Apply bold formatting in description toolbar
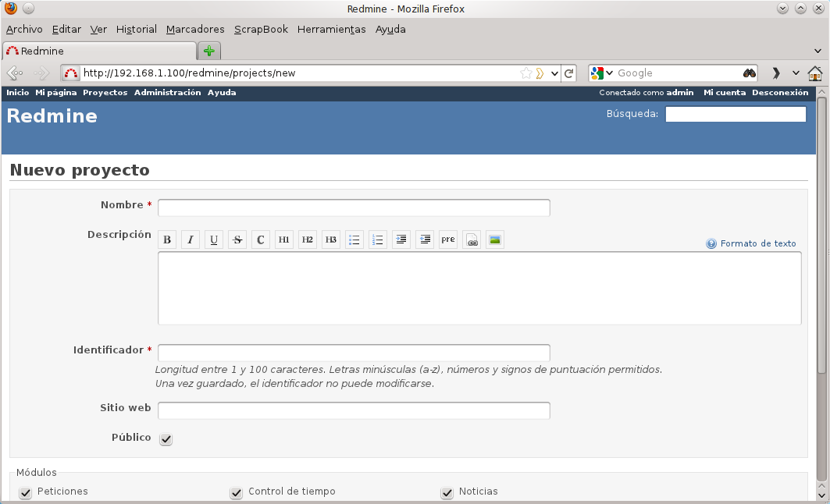Viewport: 830px width, 504px height. [167, 240]
